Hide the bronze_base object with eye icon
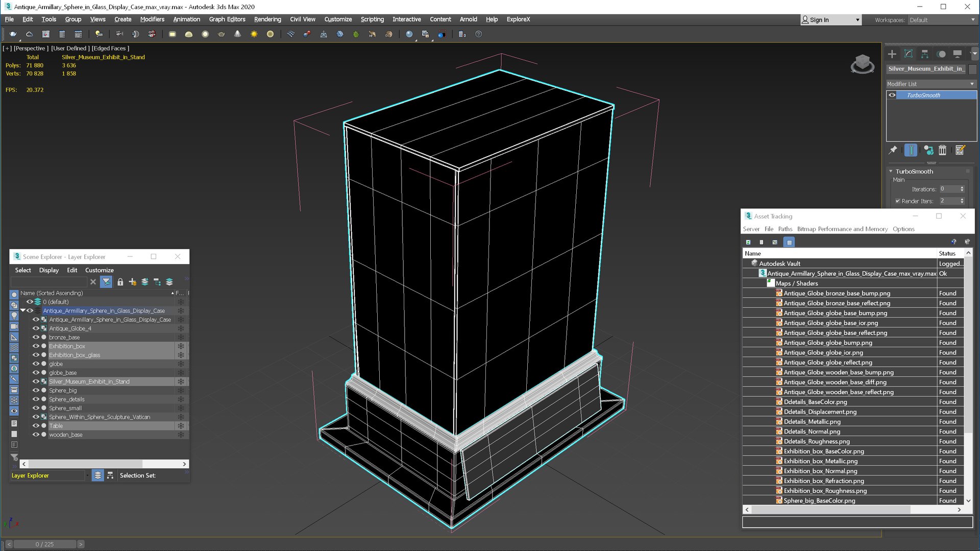 [x=36, y=338]
